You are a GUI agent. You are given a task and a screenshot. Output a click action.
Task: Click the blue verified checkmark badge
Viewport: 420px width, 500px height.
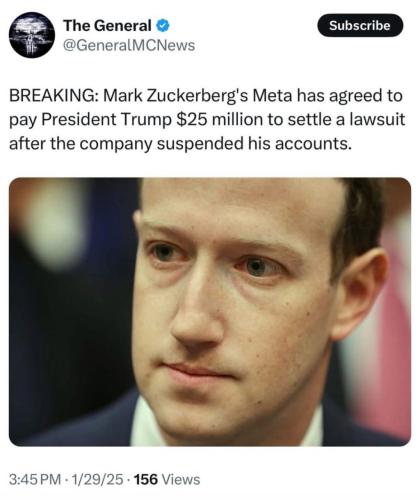[163, 25]
